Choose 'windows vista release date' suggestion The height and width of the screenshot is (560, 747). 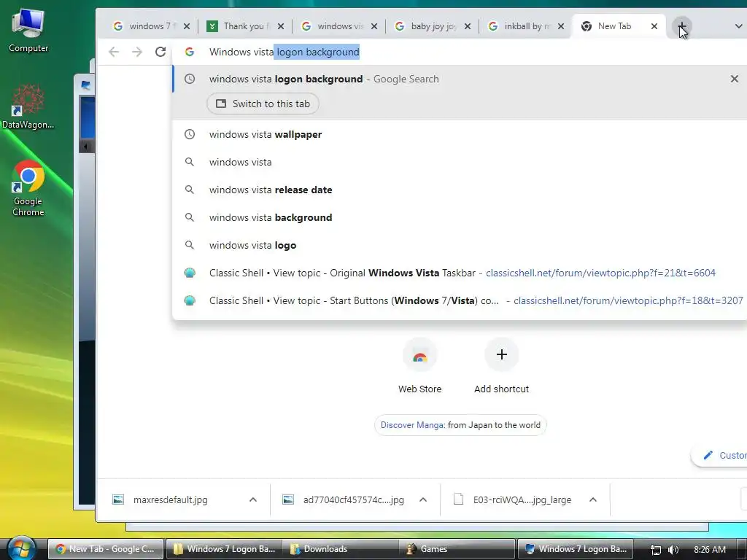click(460, 190)
